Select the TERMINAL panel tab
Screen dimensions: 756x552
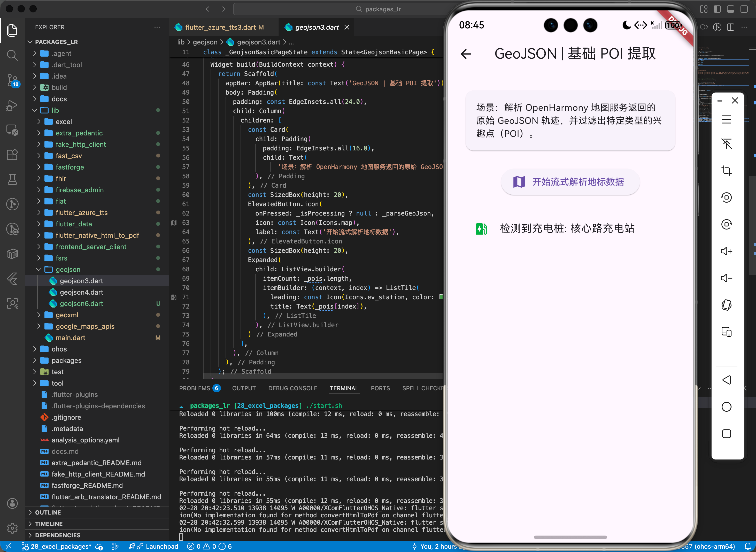344,388
